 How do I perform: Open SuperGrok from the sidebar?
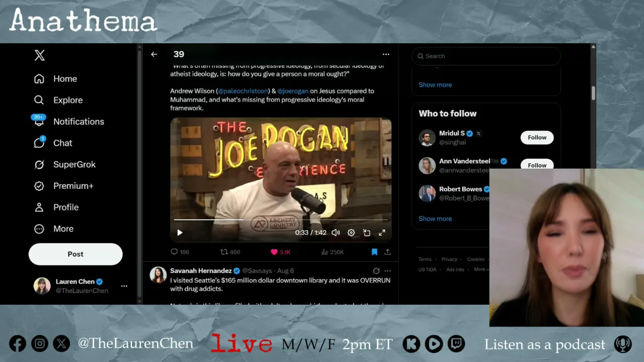pyautogui.click(x=64, y=164)
